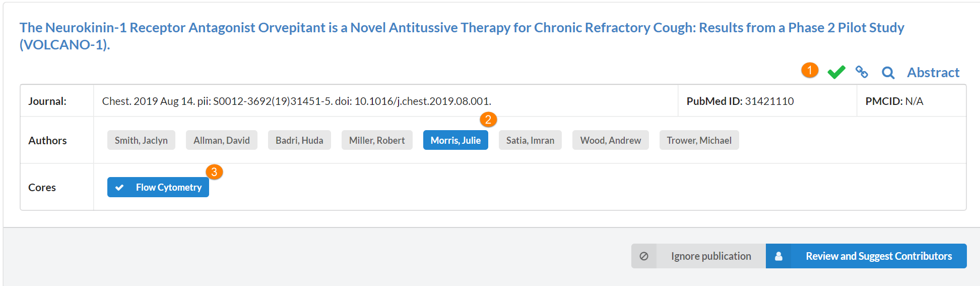Select author Badri, Huda
Image resolution: width=980 pixels, height=286 pixels.
point(299,140)
